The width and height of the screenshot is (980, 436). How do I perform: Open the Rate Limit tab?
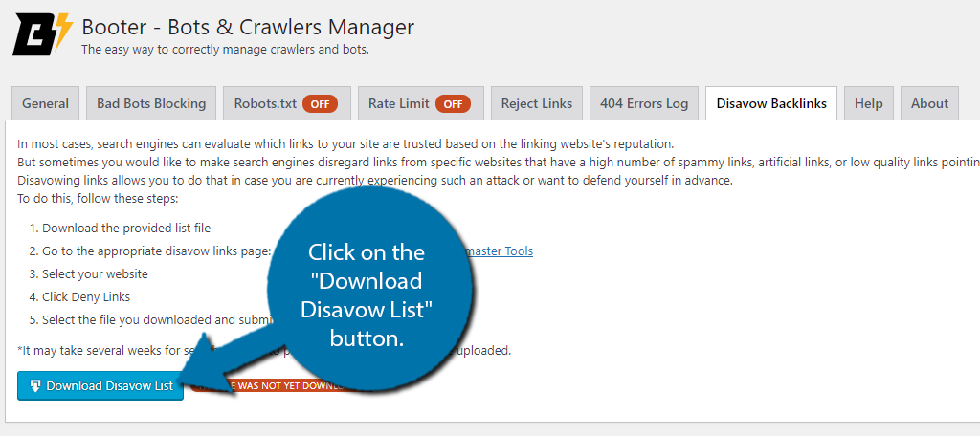coord(421,103)
